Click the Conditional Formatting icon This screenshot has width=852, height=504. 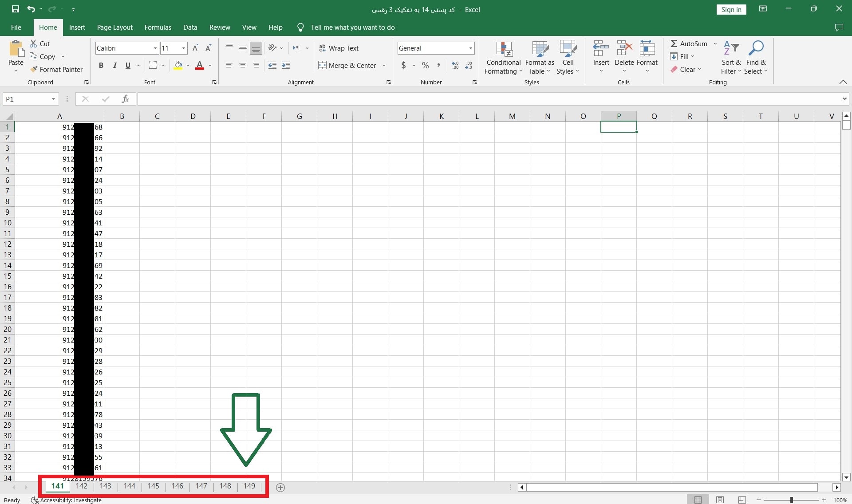click(504, 49)
